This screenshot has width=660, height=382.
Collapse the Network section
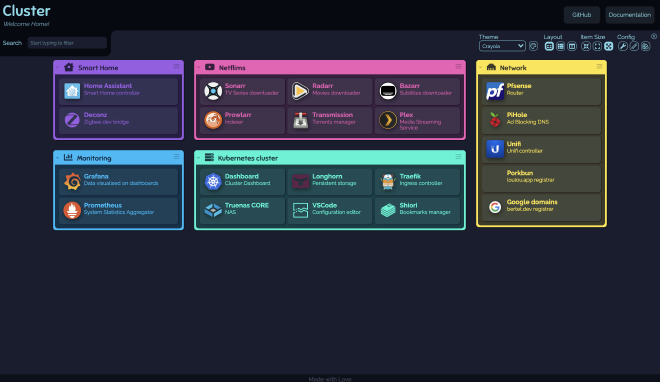[x=480, y=67]
